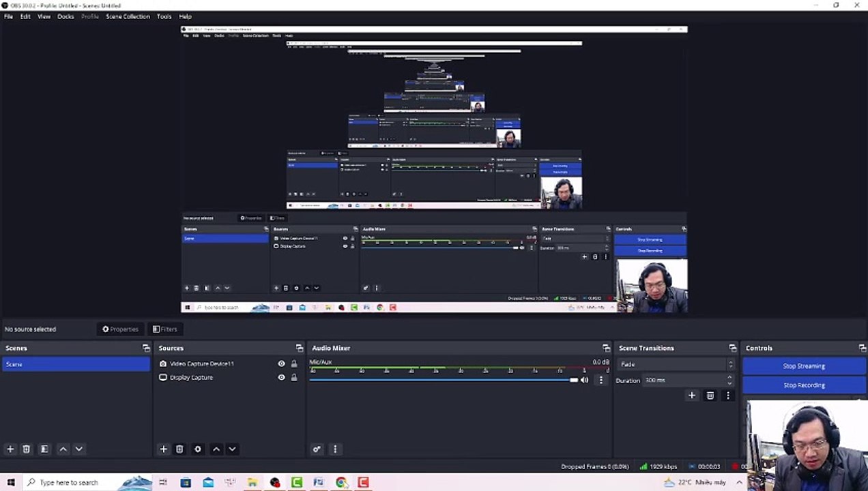Click the Stop Recording button
Viewport: 868px width, 491px height.
(x=804, y=385)
